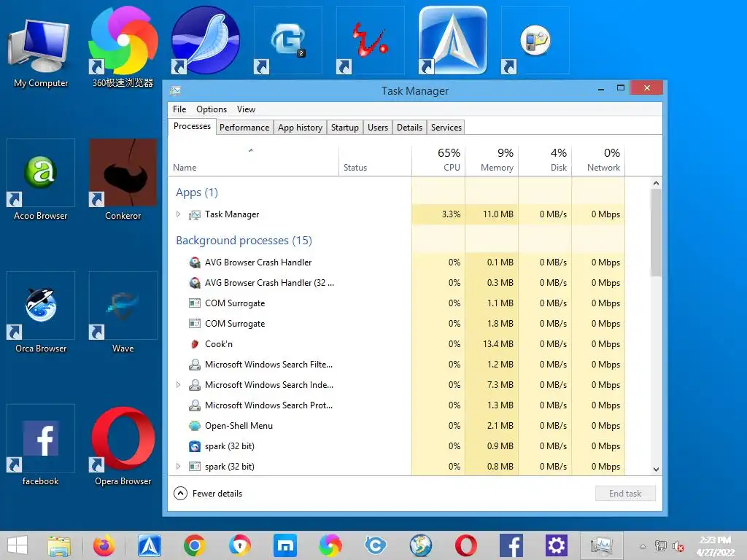Select the AVG Browser Crash Handler row

(x=397, y=262)
